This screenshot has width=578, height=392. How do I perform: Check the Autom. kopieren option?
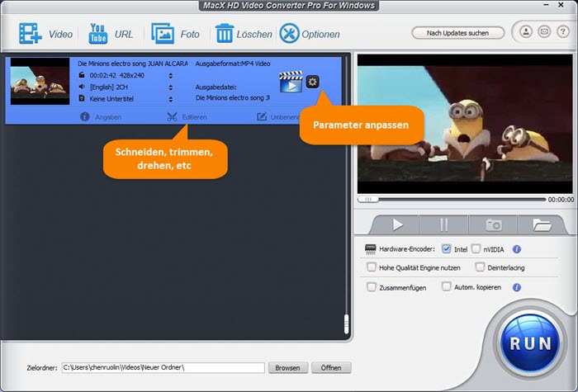click(x=446, y=286)
